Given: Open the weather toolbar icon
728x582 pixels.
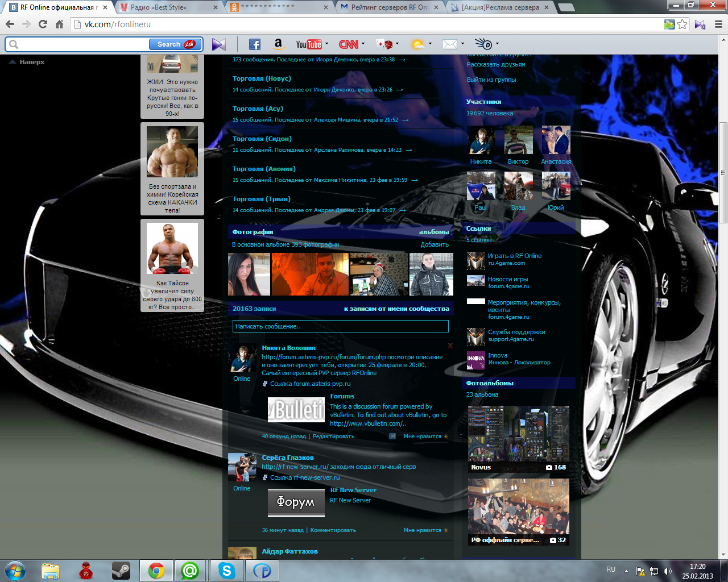Looking at the screenshot, I should [417, 44].
